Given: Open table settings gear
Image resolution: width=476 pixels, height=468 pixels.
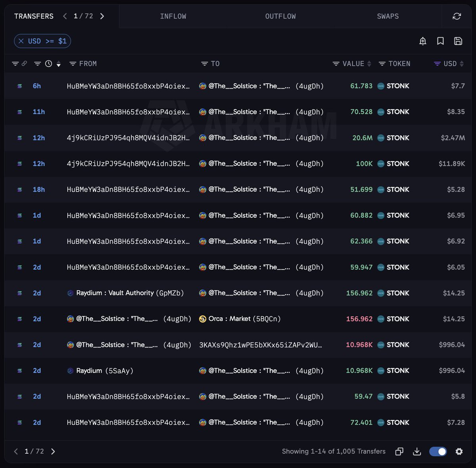Looking at the screenshot, I should (x=459, y=451).
